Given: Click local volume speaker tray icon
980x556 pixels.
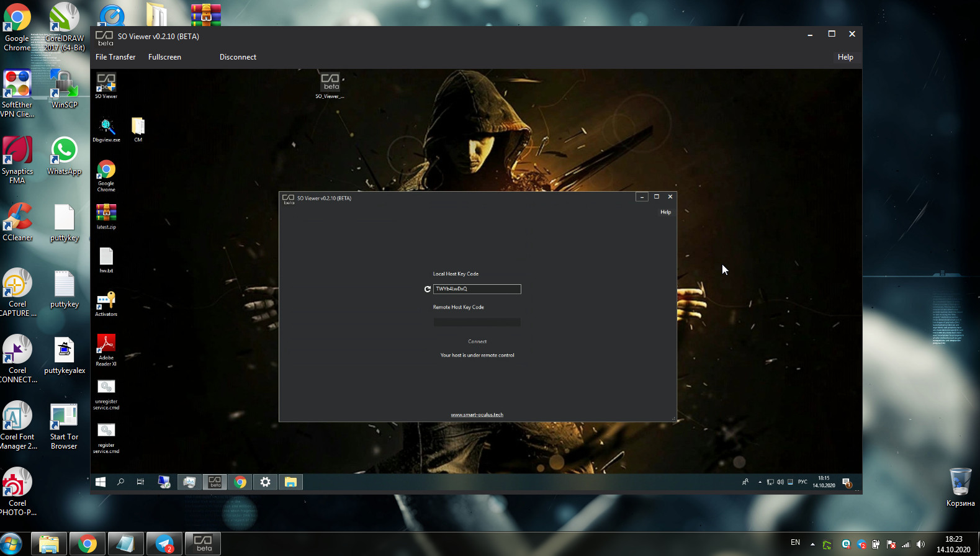Looking at the screenshot, I should click(x=921, y=544).
